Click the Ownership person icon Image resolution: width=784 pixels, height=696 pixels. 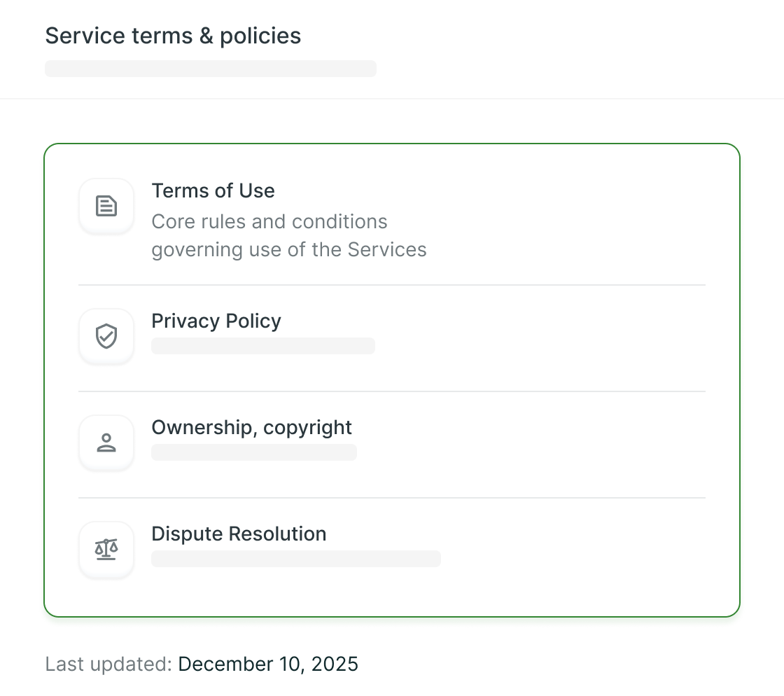[106, 443]
